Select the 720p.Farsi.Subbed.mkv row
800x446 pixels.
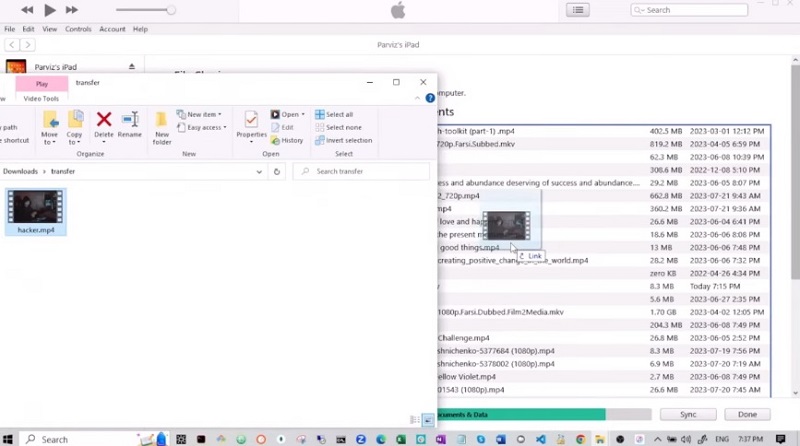click(x=604, y=144)
